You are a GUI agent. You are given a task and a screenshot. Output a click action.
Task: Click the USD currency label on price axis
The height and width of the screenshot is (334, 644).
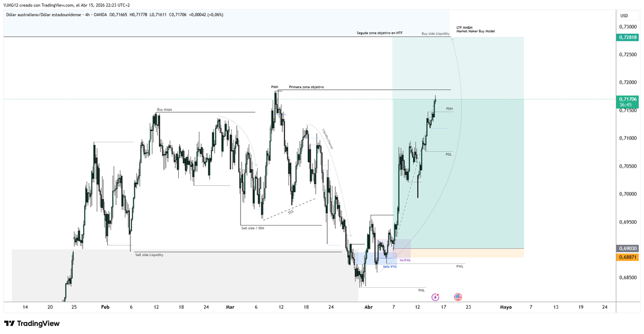point(624,16)
